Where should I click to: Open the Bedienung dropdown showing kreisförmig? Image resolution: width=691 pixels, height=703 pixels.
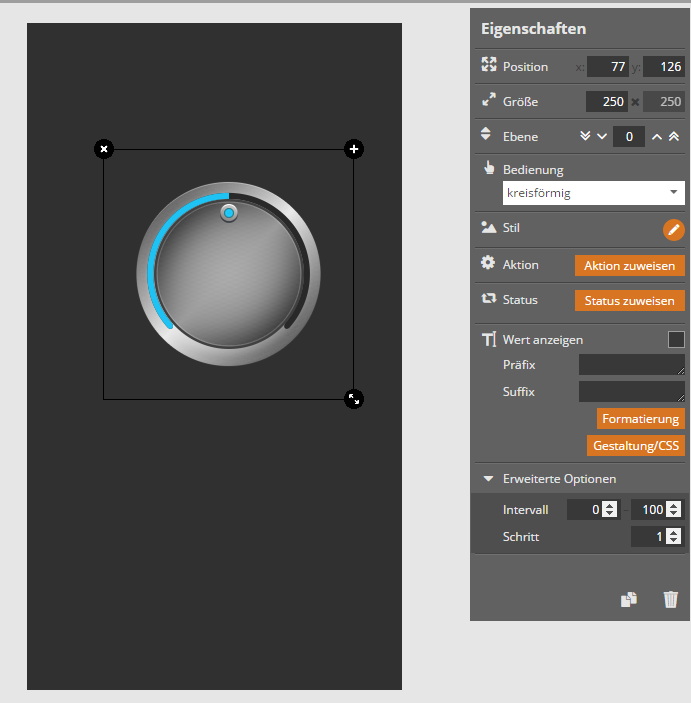(x=593, y=193)
